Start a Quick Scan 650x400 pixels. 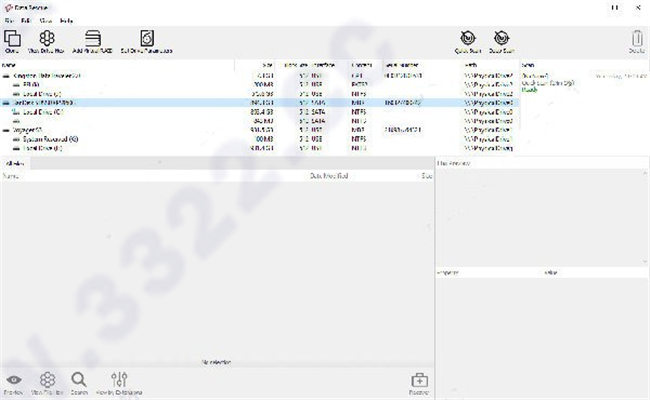coord(468,39)
